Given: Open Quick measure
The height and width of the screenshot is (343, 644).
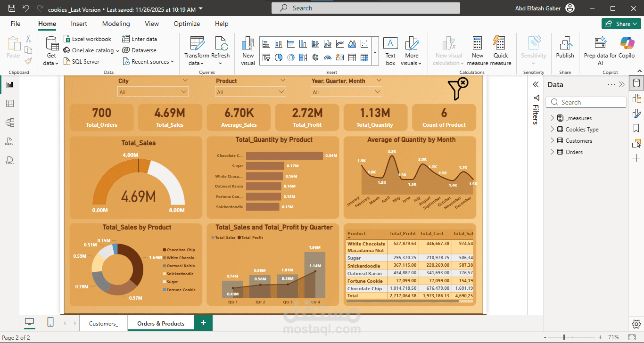Looking at the screenshot, I should (x=500, y=49).
